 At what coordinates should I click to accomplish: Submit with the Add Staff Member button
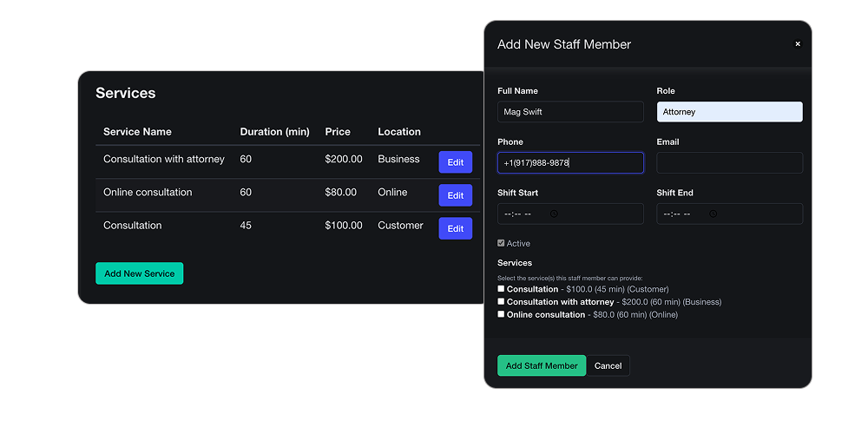click(x=542, y=365)
